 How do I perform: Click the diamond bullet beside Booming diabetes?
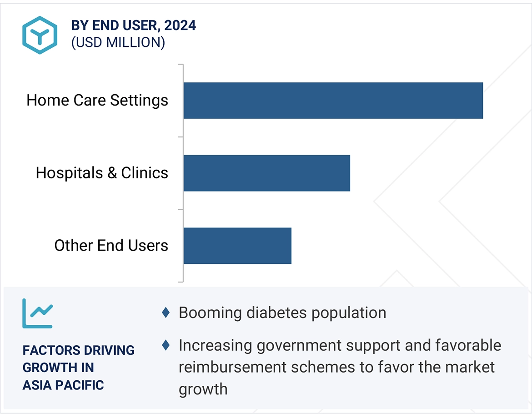tap(166, 313)
